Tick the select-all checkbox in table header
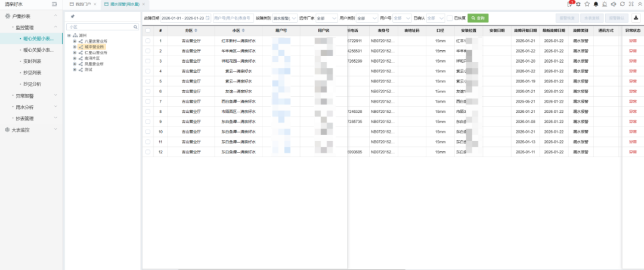This screenshot has width=644, height=270. 148,30
